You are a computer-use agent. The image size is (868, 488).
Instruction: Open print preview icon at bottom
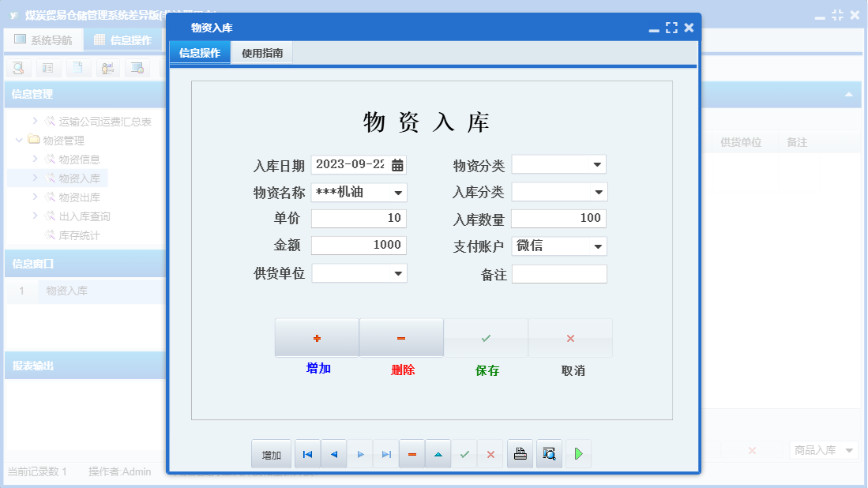[x=549, y=453]
